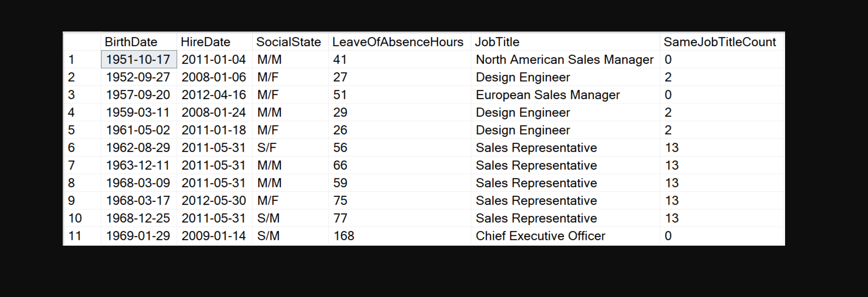Click the JobTitle column header
Screen dimensions: 868x297
(565, 42)
